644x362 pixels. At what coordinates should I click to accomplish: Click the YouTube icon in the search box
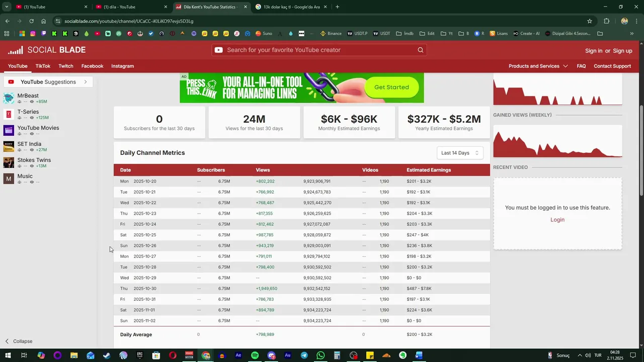coord(218,50)
